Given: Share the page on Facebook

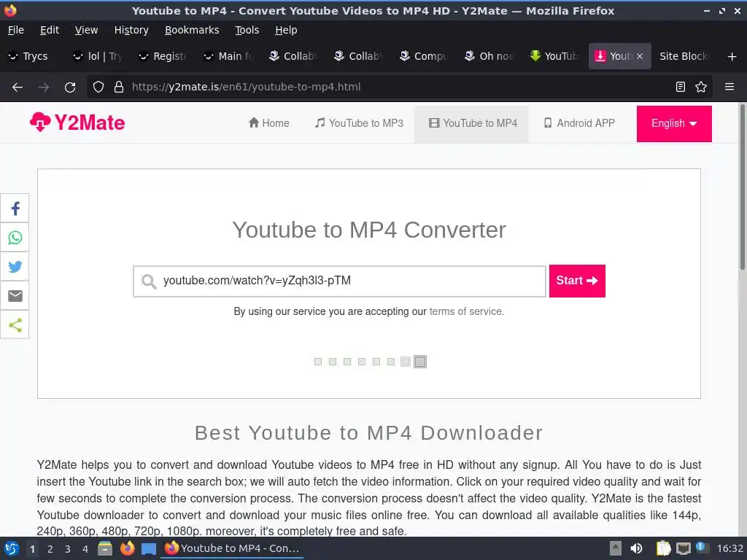Looking at the screenshot, I should click(x=15, y=209).
